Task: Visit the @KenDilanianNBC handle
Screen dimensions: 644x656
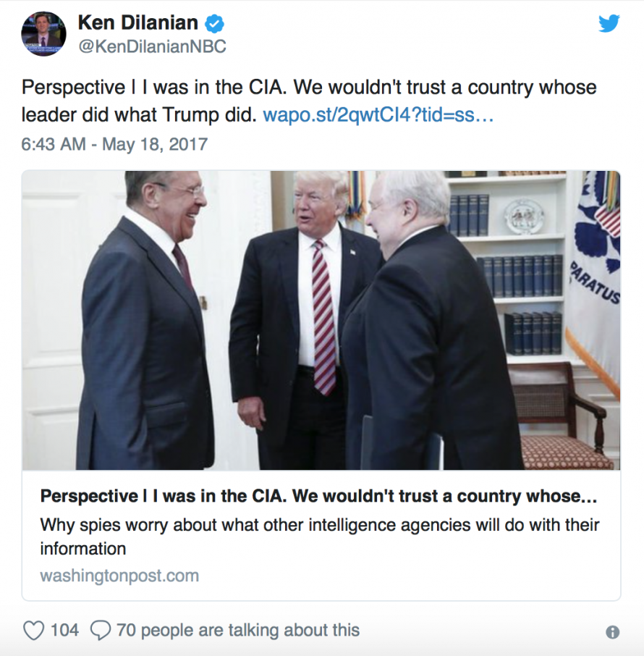Action: tap(153, 46)
